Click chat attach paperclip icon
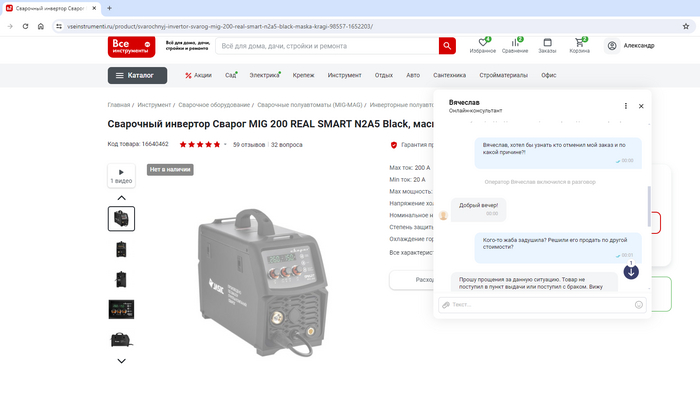700x404 pixels. (x=446, y=305)
